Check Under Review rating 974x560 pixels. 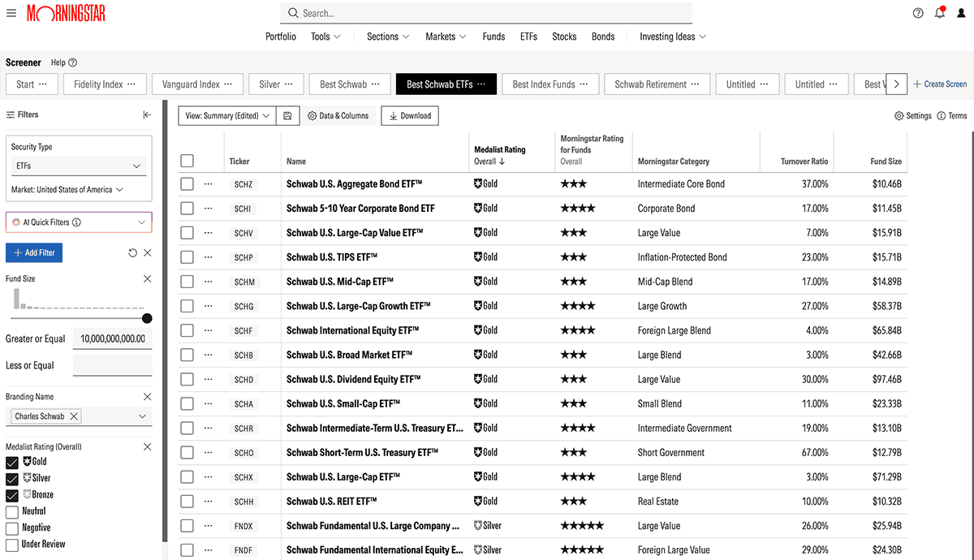(12, 545)
